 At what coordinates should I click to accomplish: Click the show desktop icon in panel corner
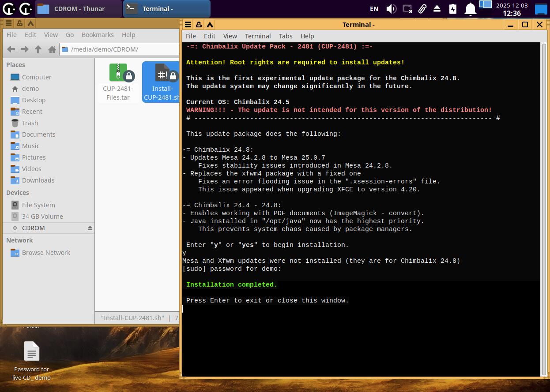coord(541,9)
